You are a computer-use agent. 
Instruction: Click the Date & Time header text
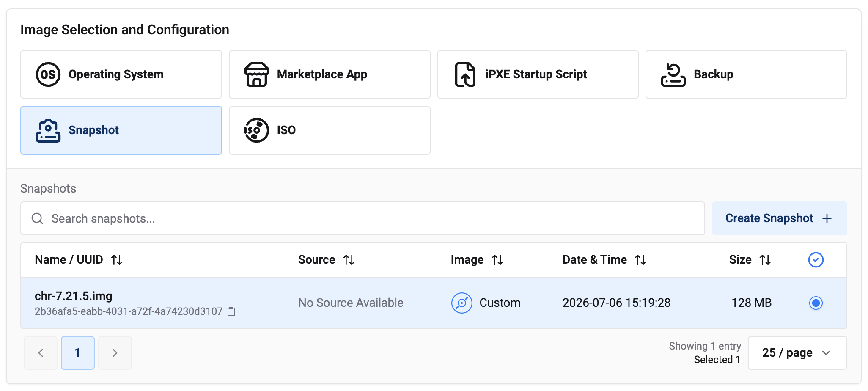coord(595,260)
